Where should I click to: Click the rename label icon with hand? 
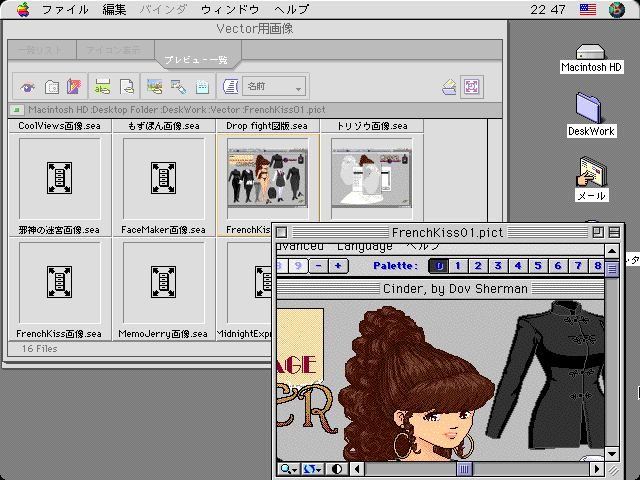tap(102, 87)
